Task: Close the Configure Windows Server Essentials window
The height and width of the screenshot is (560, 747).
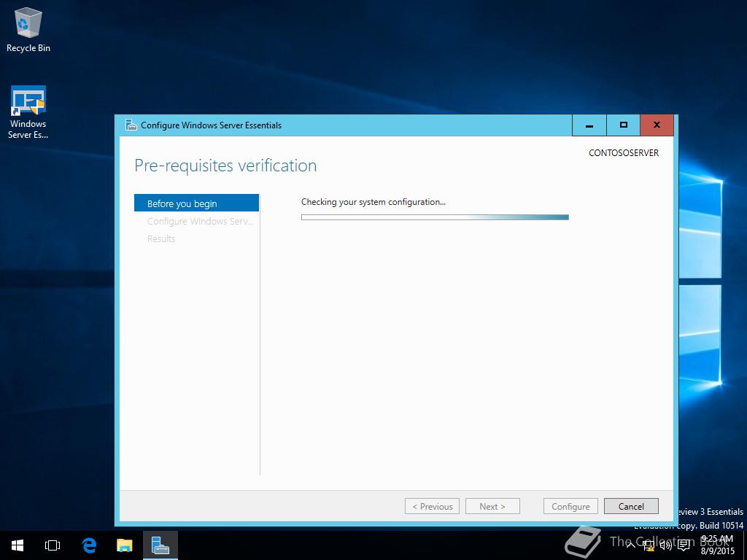Action: coord(657,125)
